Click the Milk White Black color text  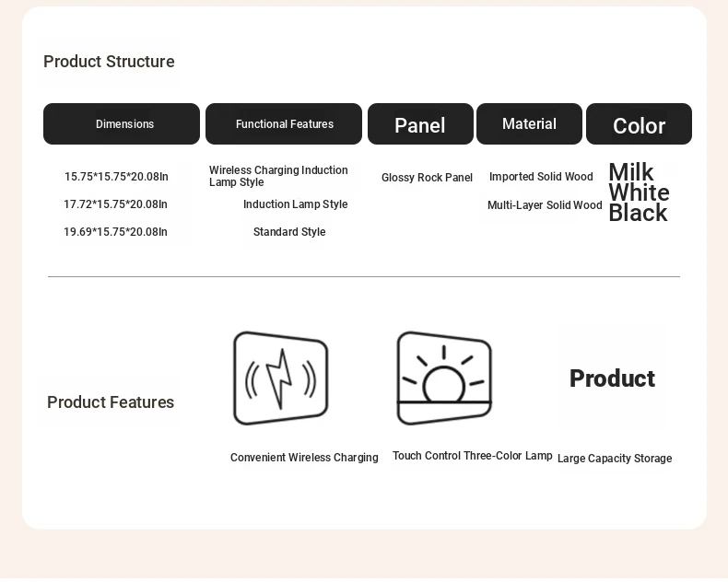pos(639,192)
